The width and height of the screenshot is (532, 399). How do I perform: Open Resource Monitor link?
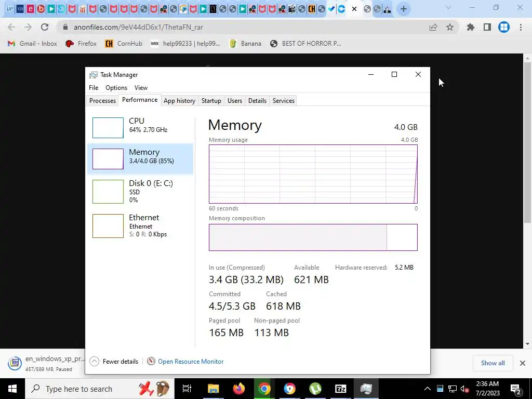[x=185, y=362]
